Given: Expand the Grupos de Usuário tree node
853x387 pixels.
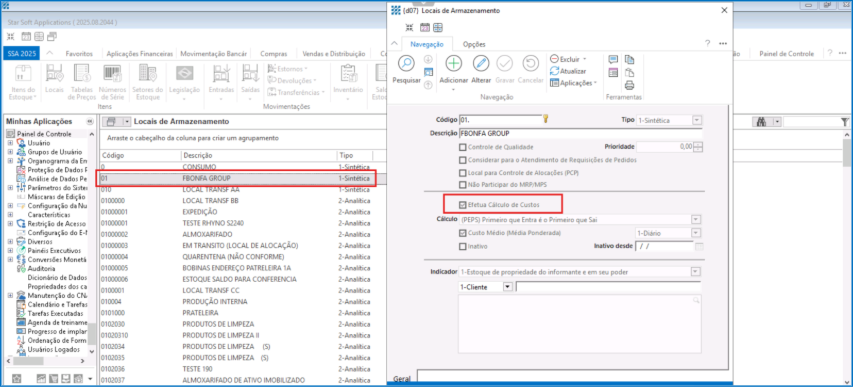Looking at the screenshot, I should pyautogui.click(x=10, y=152).
